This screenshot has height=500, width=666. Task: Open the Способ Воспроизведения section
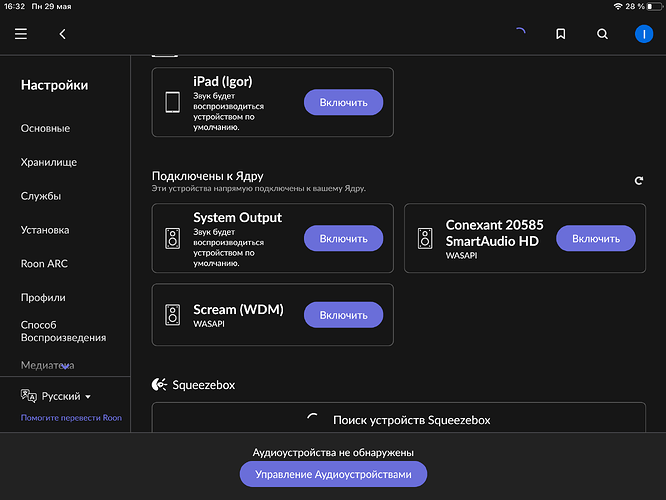pyautogui.click(x=63, y=331)
